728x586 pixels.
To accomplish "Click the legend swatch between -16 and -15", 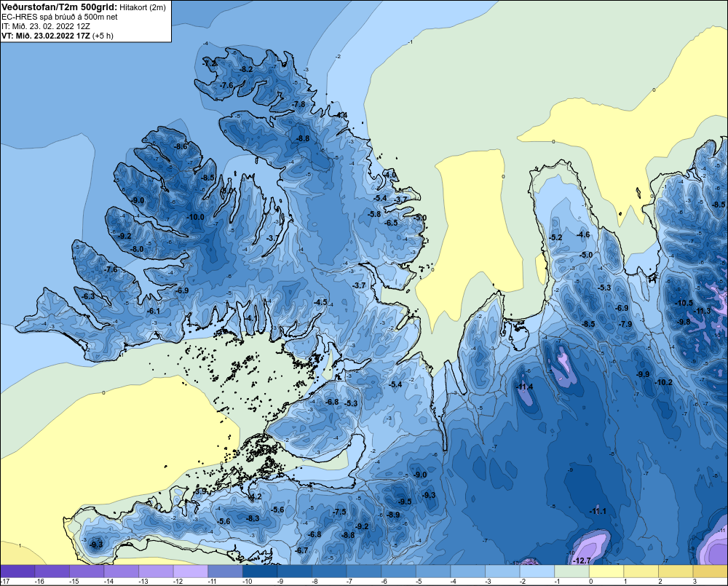I will point(52,571).
